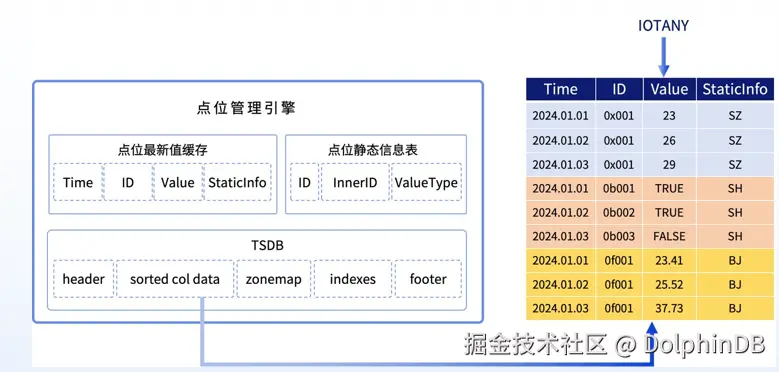Screen dimensions: 779x372
Task: Click the SH cell in the 0b002 row
Action: point(735,213)
